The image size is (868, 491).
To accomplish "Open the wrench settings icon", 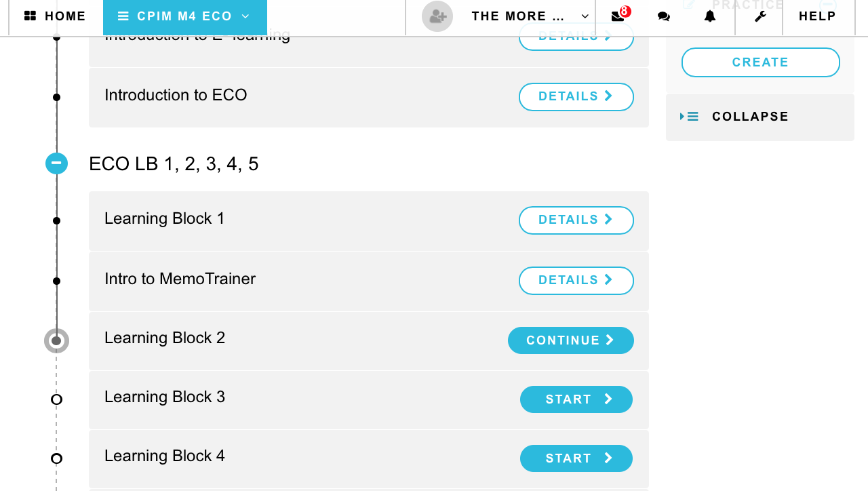I will pyautogui.click(x=760, y=17).
